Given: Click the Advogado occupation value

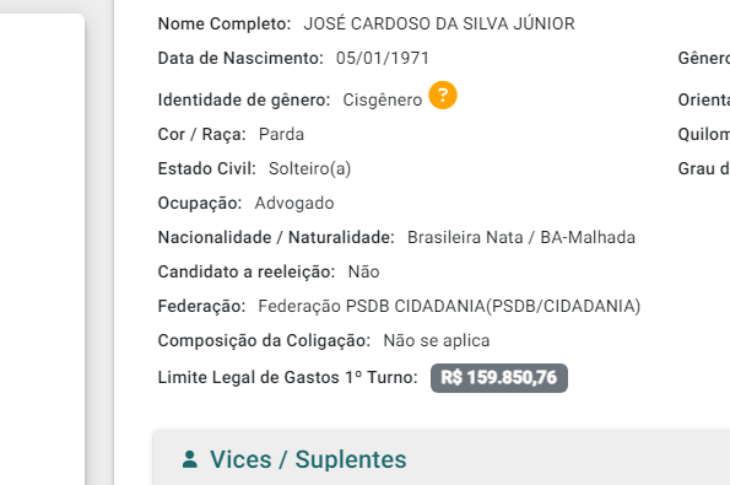Looking at the screenshot, I should (x=294, y=203).
